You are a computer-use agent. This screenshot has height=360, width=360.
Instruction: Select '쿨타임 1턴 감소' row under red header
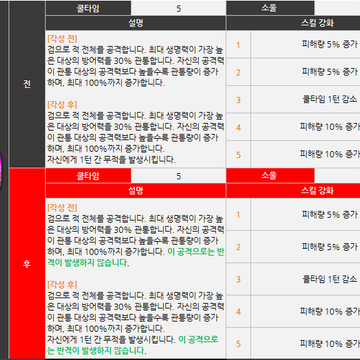293,279
